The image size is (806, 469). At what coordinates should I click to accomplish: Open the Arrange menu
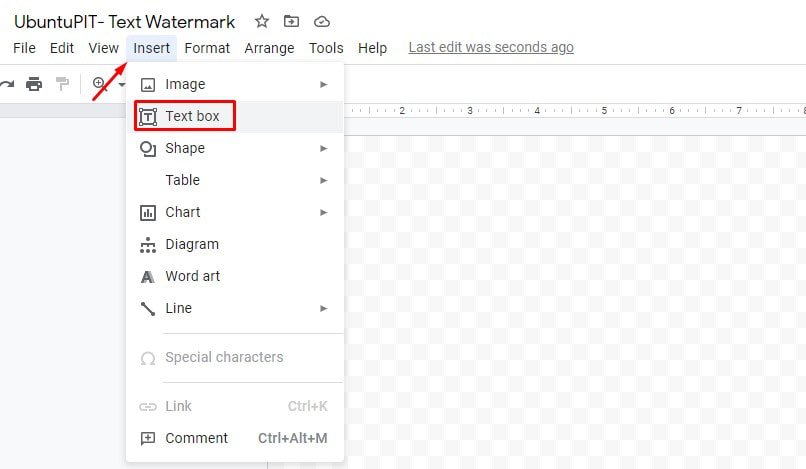click(269, 48)
